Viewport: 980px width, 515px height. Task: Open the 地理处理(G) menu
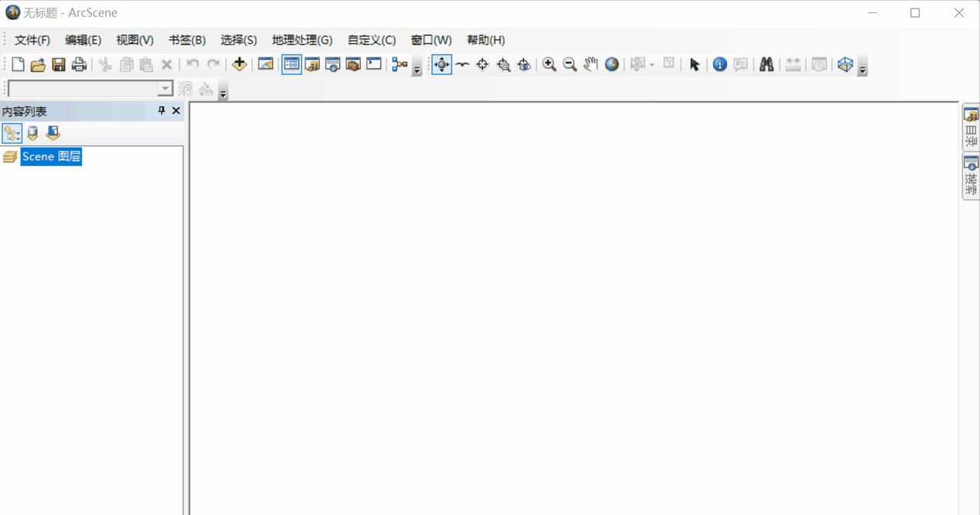click(302, 39)
